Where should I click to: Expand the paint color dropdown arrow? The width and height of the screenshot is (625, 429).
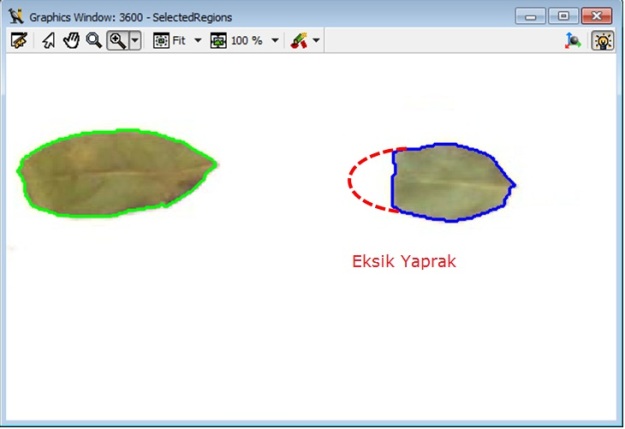(x=316, y=40)
